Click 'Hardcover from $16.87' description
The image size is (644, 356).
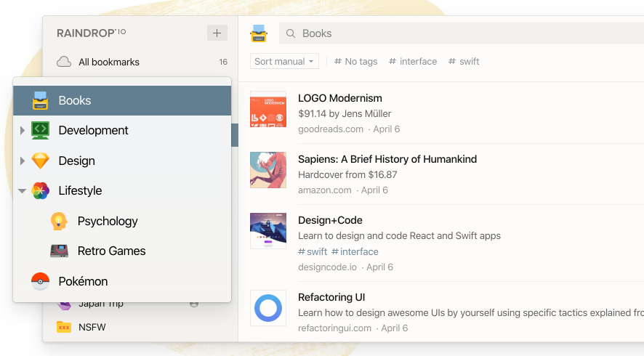(347, 175)
